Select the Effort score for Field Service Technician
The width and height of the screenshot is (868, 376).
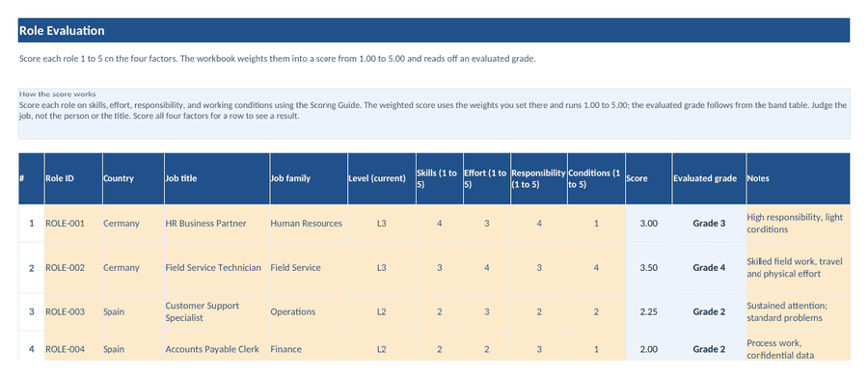[487, 268]
